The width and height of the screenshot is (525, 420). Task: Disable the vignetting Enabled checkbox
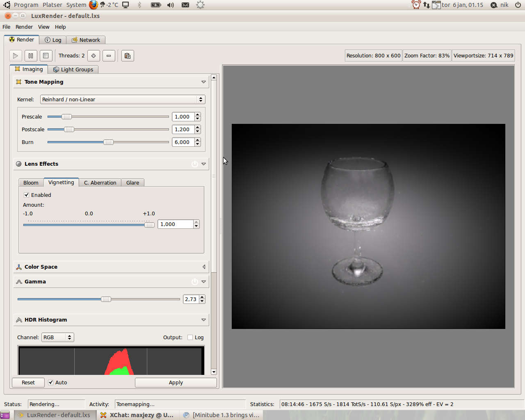(27, 195)
